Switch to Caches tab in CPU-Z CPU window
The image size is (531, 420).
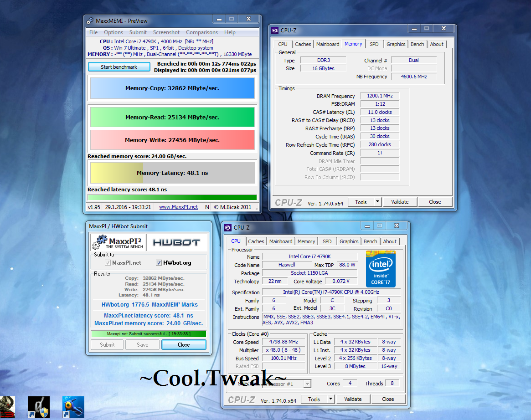[256, 241]
